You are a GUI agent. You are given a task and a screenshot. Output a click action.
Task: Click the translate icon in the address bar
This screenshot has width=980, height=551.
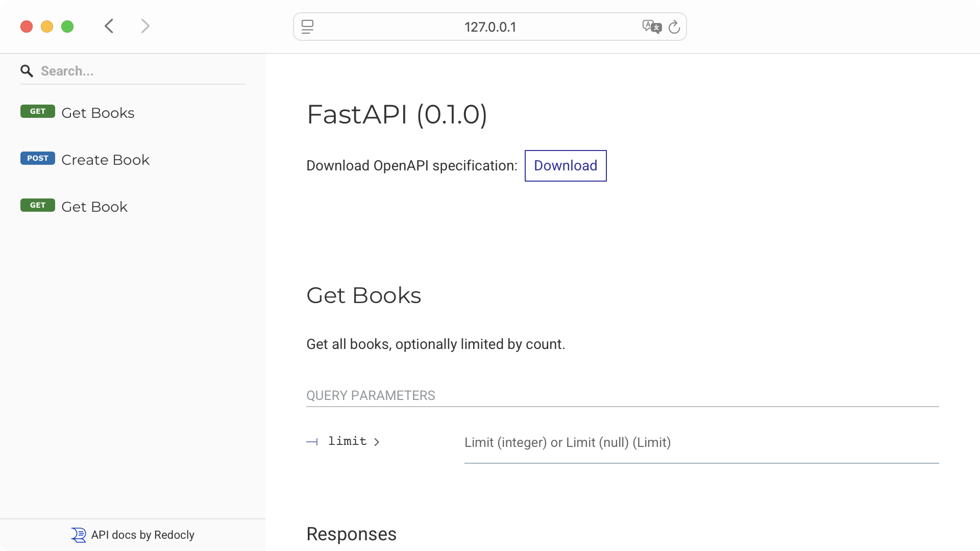pyautogui.click(x=652, y=27)
